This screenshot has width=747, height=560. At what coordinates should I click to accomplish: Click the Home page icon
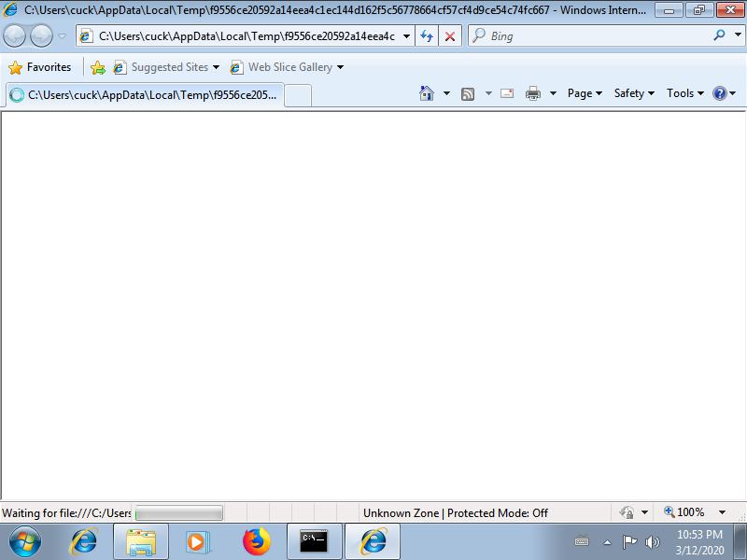click(427, 93)
